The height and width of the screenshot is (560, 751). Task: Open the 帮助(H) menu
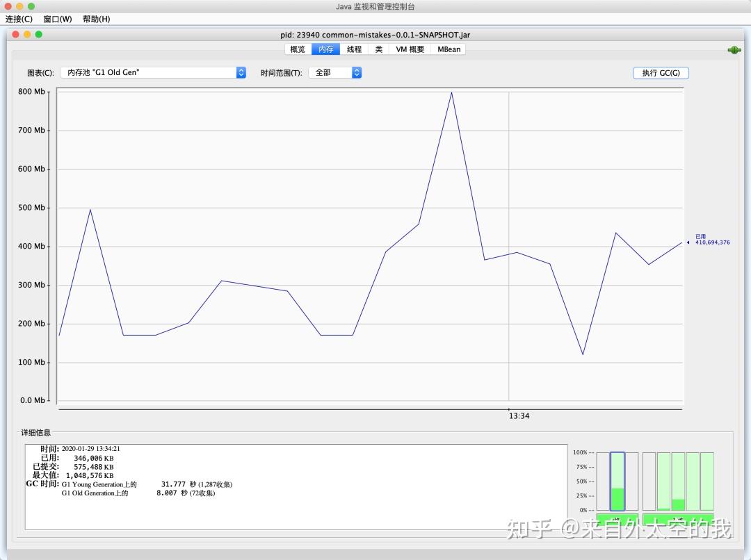tap(96, 19)
